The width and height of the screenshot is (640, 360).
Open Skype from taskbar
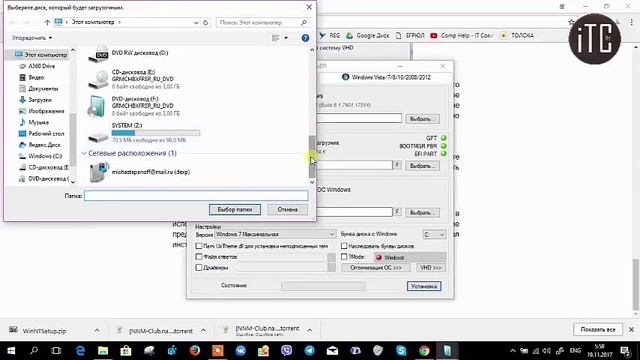(401, 351)
